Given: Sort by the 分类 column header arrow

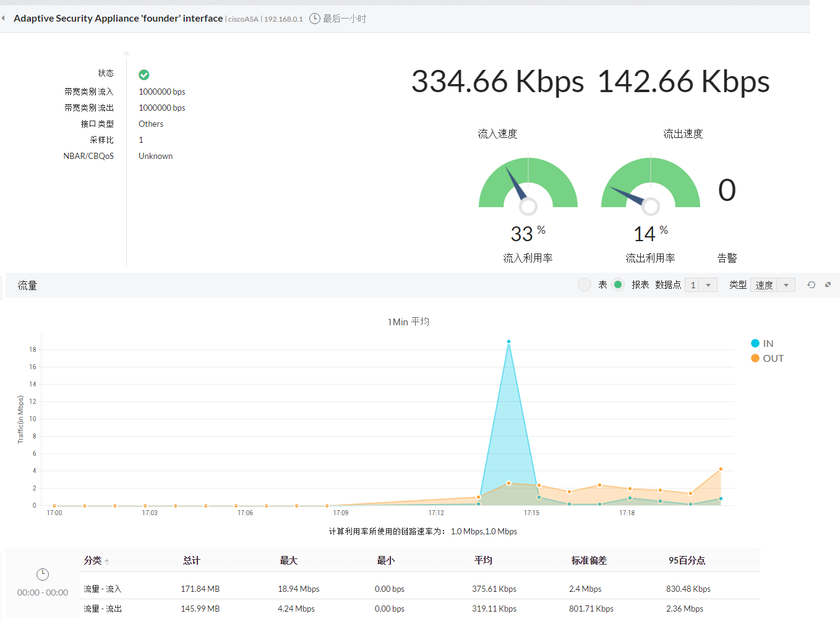Looking at the screenshot, I should coord(107,562).
